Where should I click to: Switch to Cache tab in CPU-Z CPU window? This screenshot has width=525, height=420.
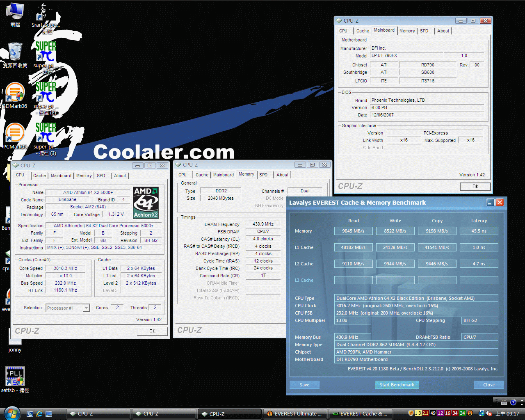click(x=39, y=176)
